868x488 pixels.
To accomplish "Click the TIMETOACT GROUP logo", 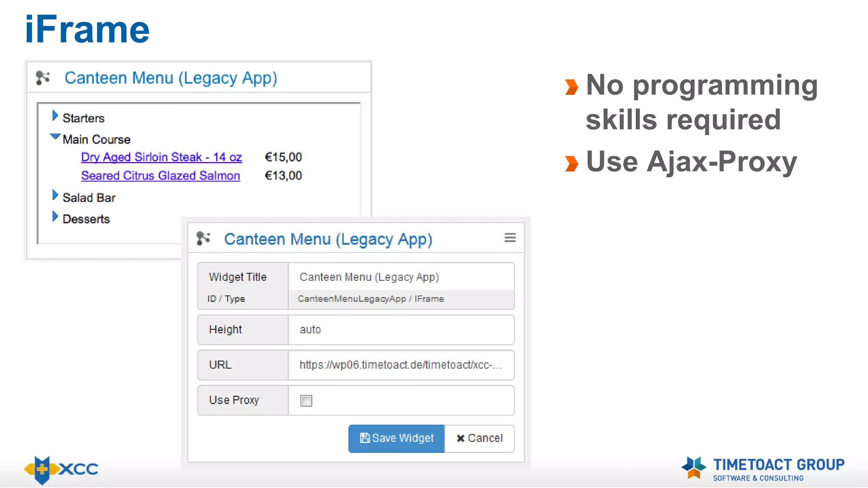I will (763, 469).
